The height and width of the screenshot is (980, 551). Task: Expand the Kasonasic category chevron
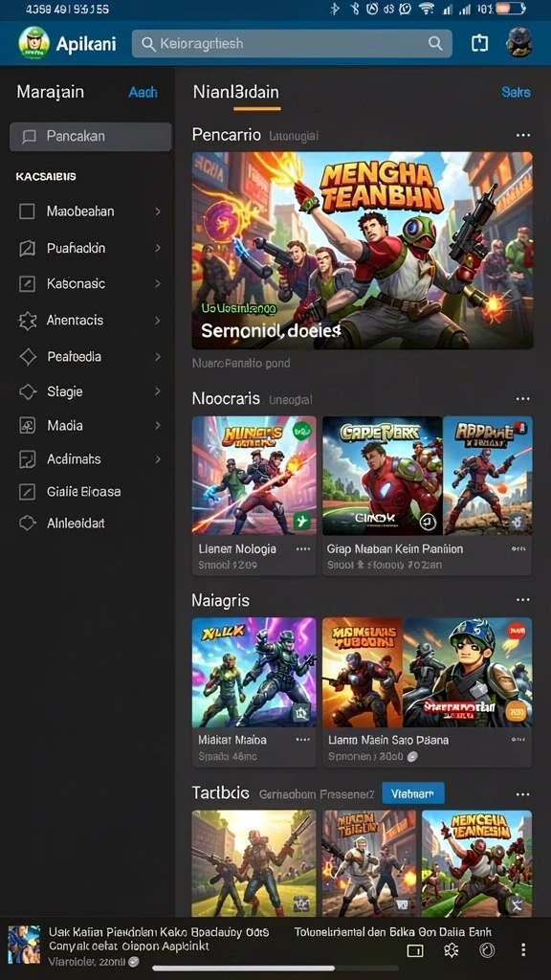158,283
